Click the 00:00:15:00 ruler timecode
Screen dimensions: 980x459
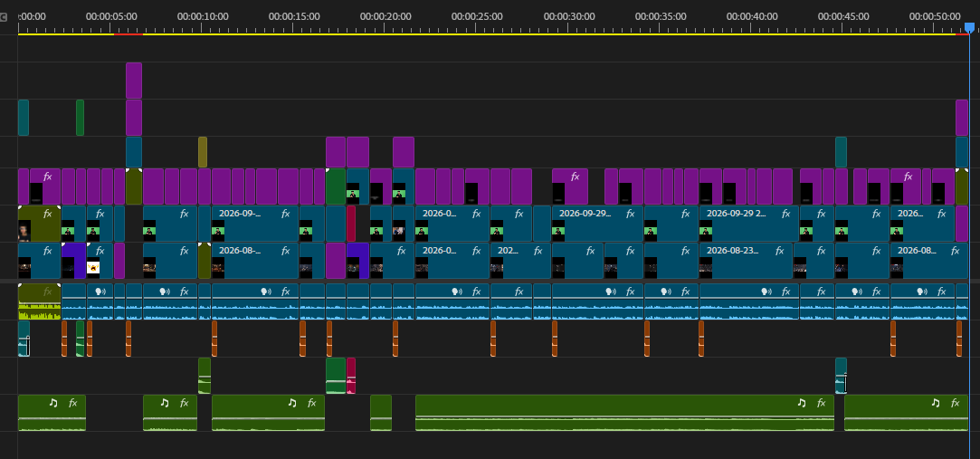point(294,16)
